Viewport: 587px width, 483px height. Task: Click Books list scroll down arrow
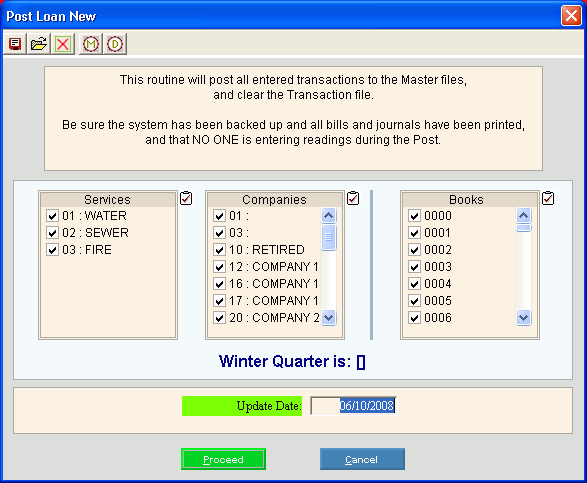click(x=523, y=318)
